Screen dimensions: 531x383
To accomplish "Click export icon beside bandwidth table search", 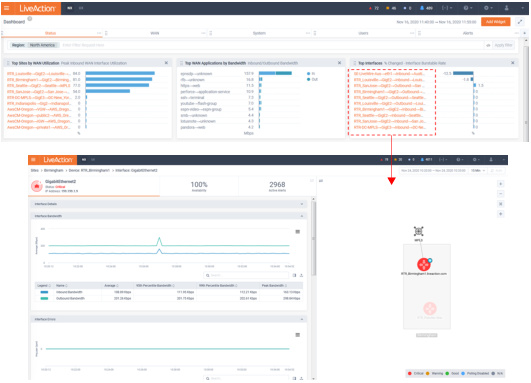I will [301, 275].
